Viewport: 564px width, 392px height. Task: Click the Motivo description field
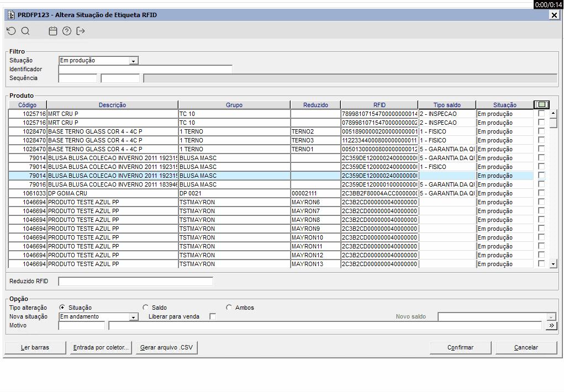(x=325, y=325)
